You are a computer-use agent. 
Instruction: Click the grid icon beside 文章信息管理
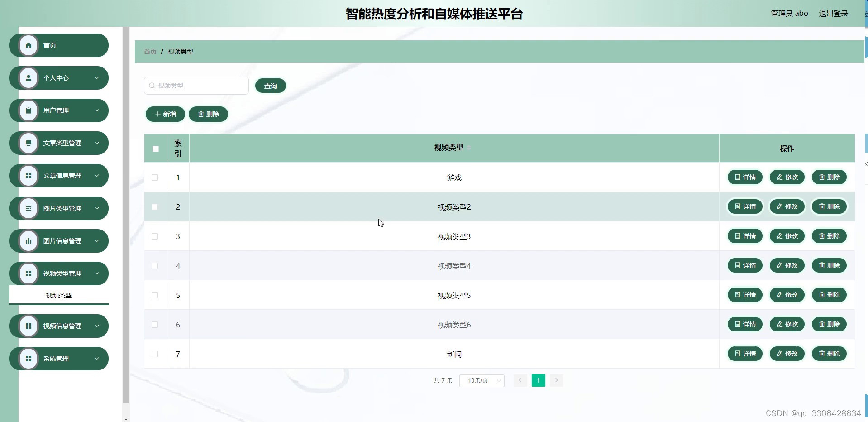(29, 176)
